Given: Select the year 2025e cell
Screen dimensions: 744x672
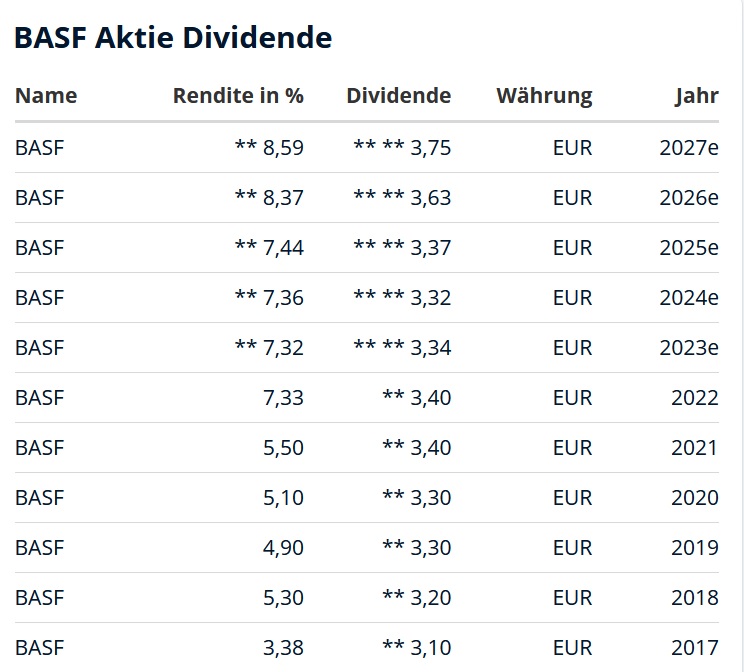Looking at the screenshot, I should pyautogui.click(x=689, y=248).
